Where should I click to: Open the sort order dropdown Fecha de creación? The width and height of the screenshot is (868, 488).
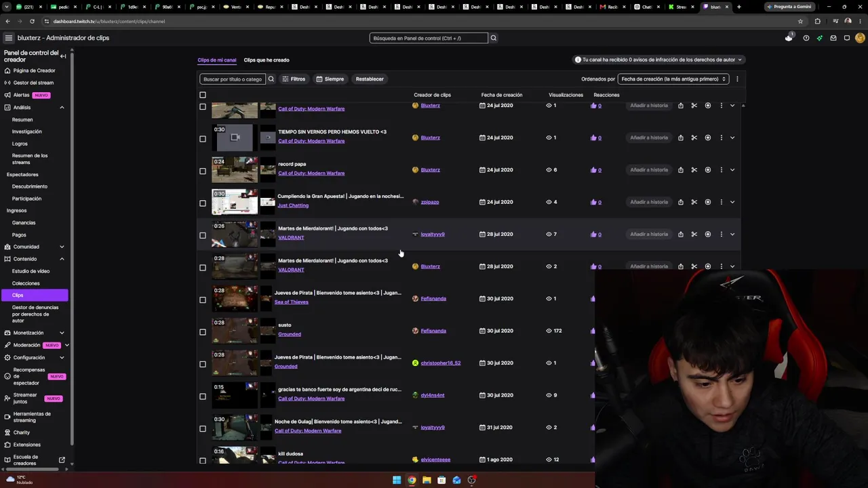[x=673, y=79]
